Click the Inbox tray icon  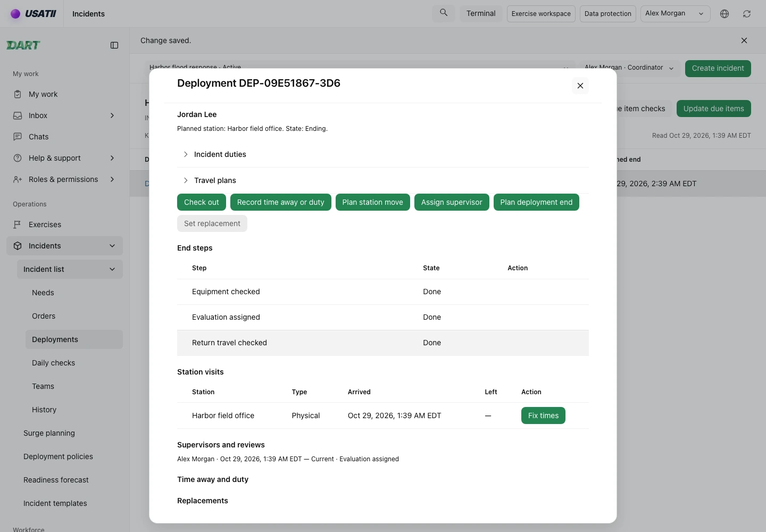click(18, 115)
